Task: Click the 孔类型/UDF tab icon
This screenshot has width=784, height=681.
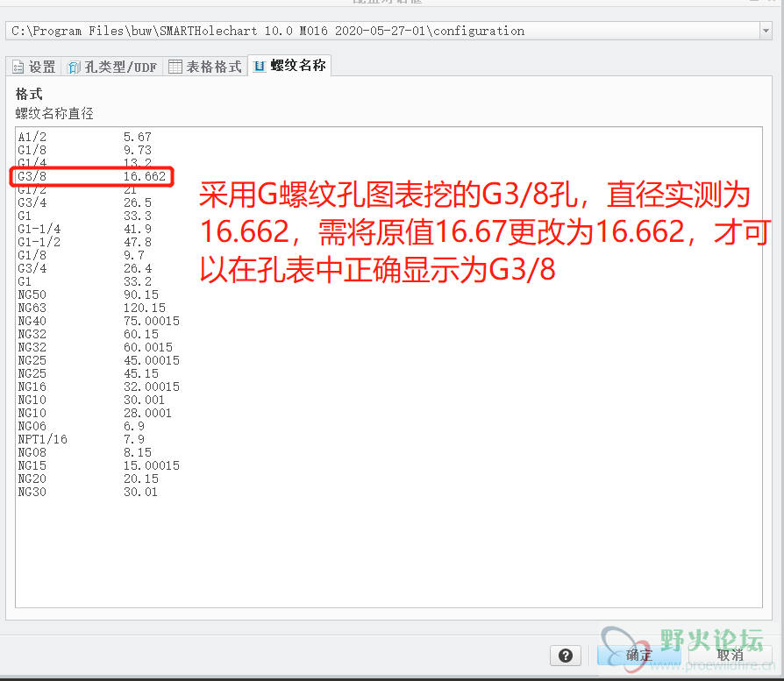Action: (74, 67)
